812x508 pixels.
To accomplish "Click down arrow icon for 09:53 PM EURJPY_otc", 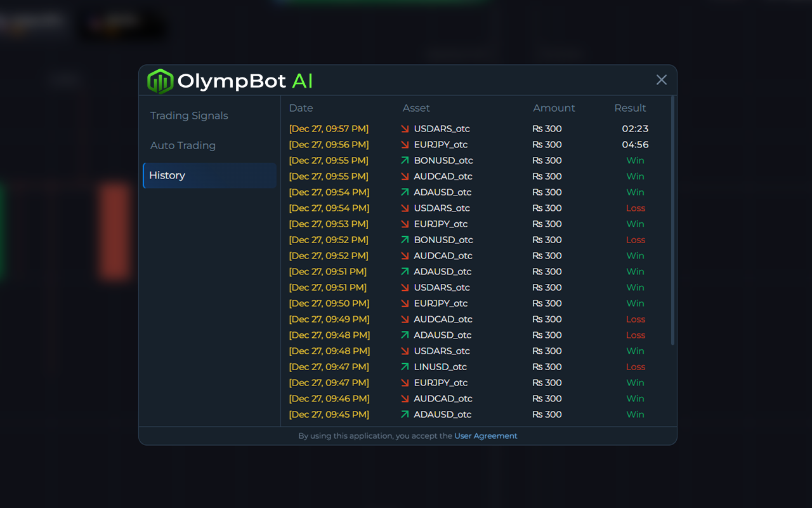I will pyautogui.click(x=405, y=224).
